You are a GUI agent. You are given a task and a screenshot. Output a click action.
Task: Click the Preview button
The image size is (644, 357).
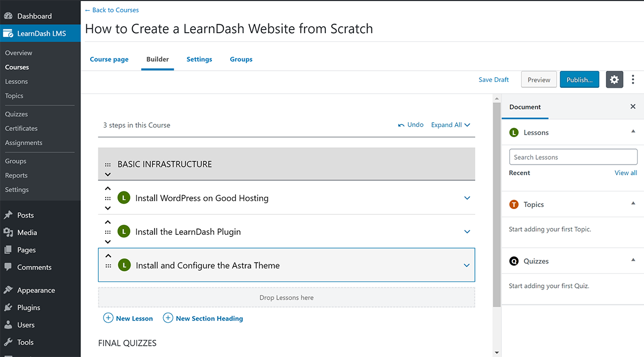point(539,79)
